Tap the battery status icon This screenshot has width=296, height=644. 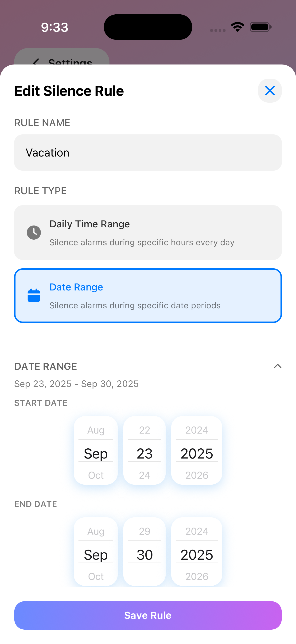[x=261, y=27]
